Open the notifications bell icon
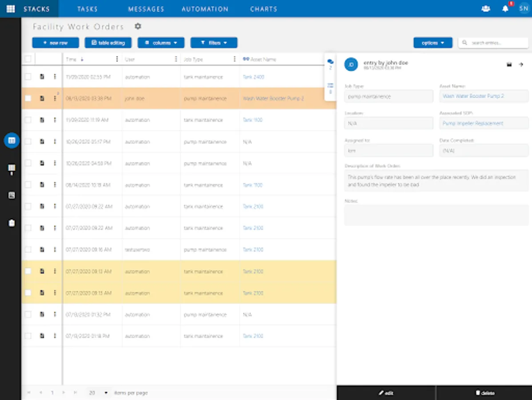The width and height of the screenshot is (532, 400). pyautogui.click(x=505, y=9)
